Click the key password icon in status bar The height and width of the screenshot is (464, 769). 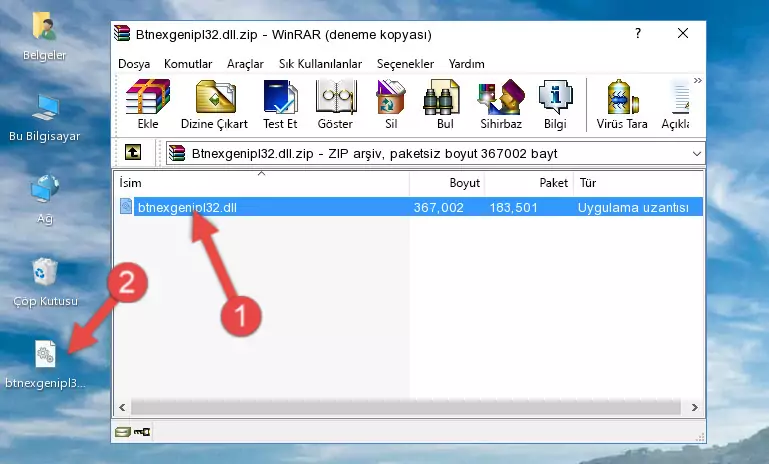tap(142, 432)
